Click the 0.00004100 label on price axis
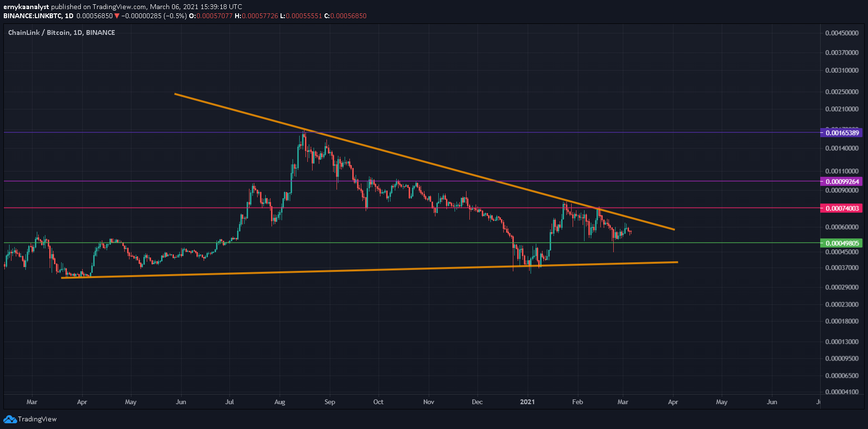This screenshot has height=429, width=868. (842, 392)
